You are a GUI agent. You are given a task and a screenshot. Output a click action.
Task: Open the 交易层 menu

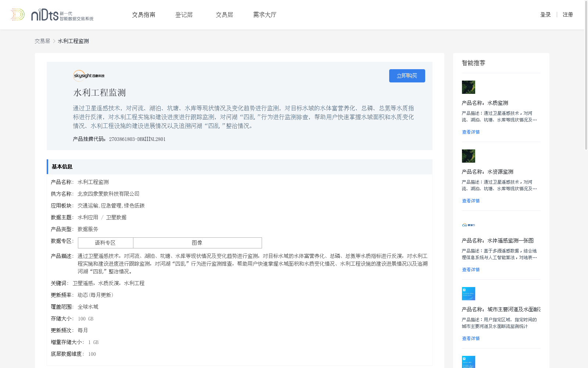(x=225, y=15)
